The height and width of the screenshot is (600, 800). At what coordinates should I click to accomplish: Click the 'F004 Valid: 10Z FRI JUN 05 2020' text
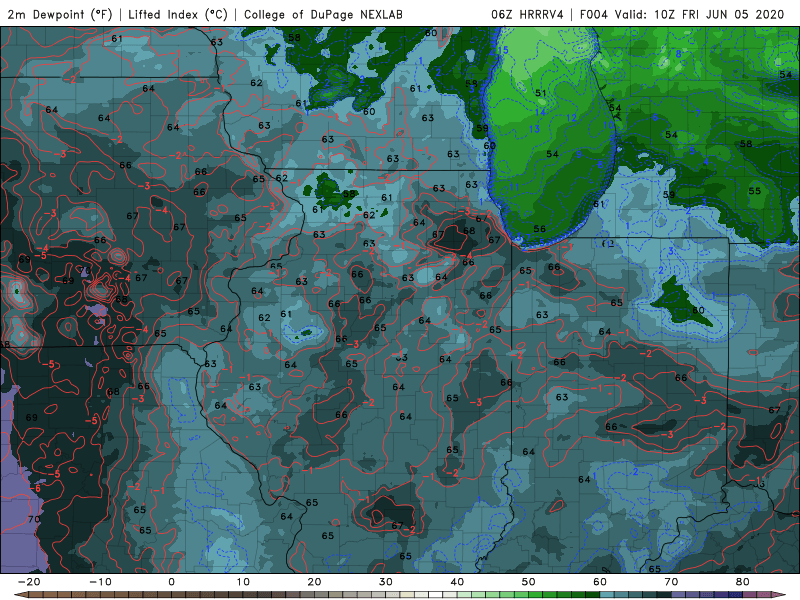pyautogui.click(x=682, y=15)
